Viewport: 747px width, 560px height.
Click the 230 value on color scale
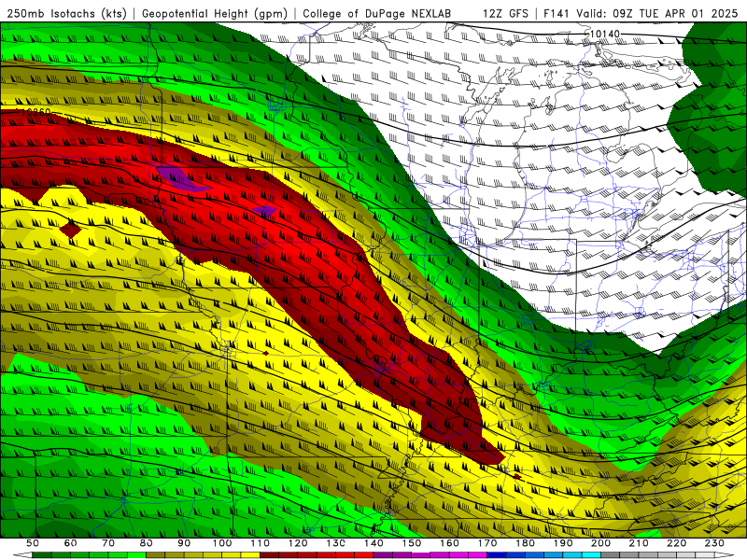pyautogui.click(x=714, y=543)
